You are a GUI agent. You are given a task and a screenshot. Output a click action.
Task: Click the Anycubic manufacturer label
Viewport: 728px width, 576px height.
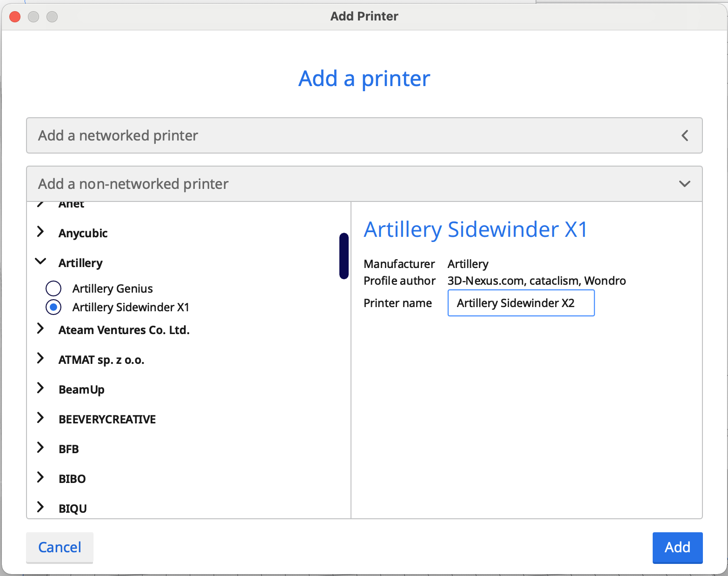point(83,233)
